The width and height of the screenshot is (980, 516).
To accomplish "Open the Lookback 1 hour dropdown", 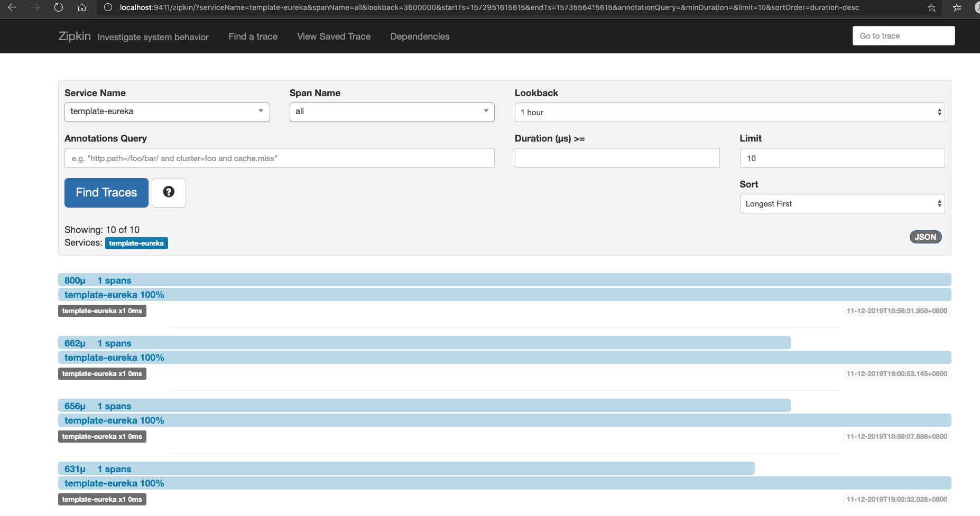I will tap(729, 112).
